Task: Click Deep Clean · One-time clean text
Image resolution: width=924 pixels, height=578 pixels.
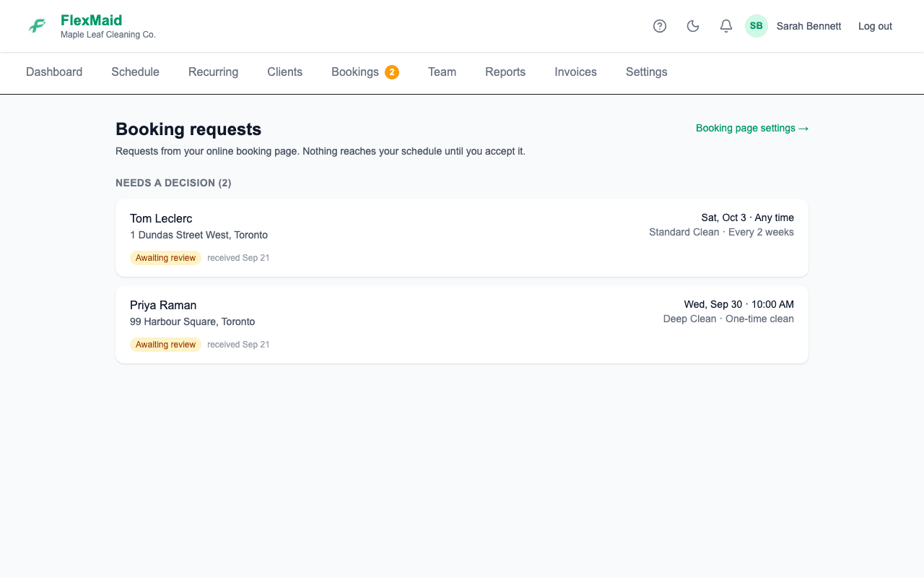Action: 728,319
